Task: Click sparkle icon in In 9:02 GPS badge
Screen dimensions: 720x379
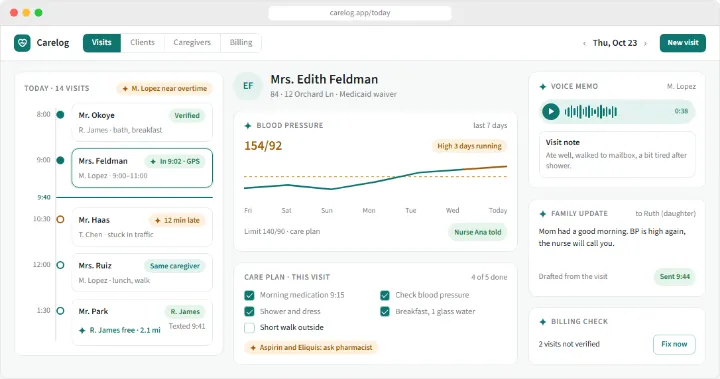Action: [x=153, y=162]
